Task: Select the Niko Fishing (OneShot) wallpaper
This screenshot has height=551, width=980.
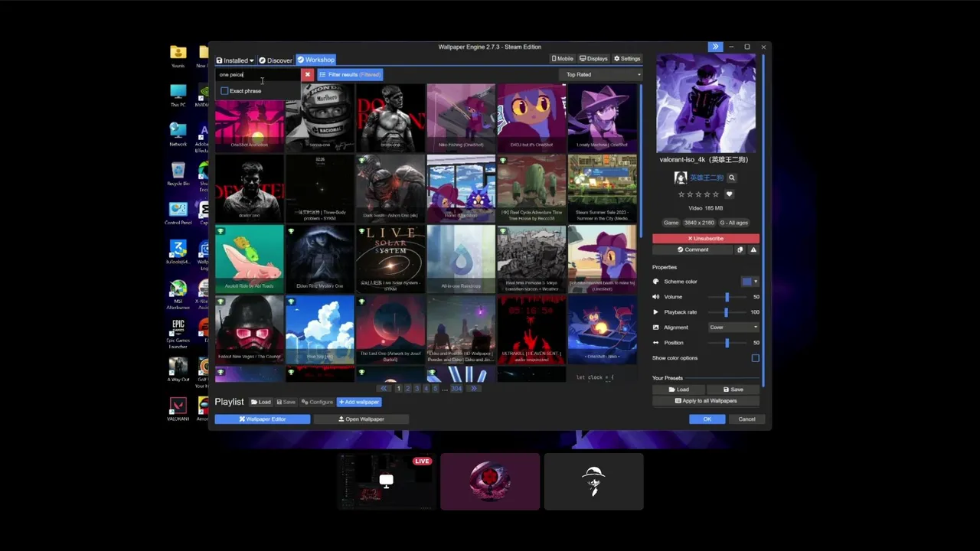Action: coord(461,118)
